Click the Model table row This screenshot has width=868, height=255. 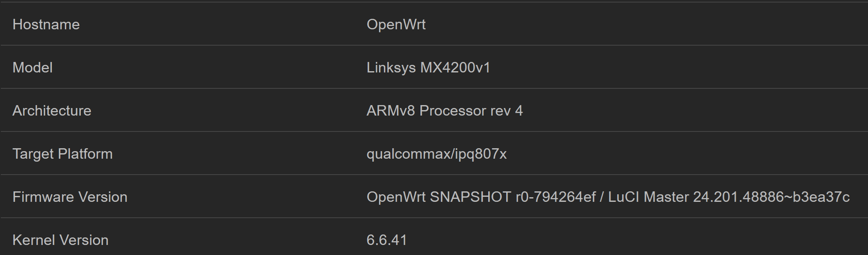(x=434, y=67)
